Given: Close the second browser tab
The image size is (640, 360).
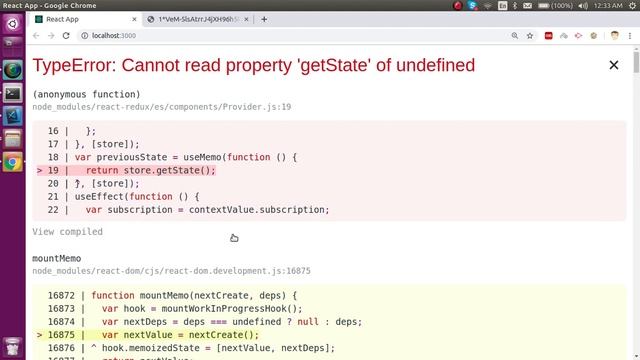Looking at the screenshot, I should tap(246, 19).
